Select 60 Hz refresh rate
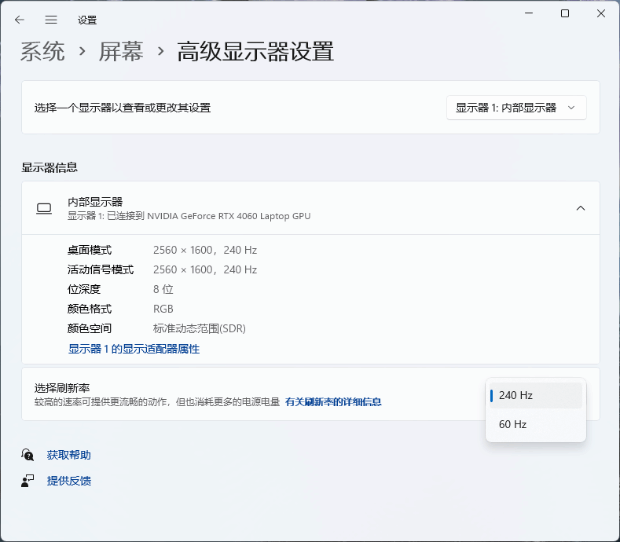This screenshot has width=620, height=542. coord(536,424)
